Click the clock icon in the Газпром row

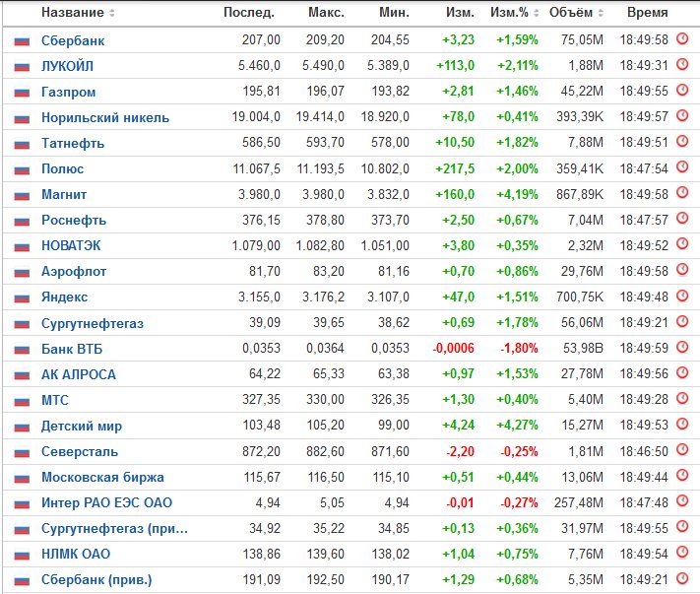pos(682,91)
